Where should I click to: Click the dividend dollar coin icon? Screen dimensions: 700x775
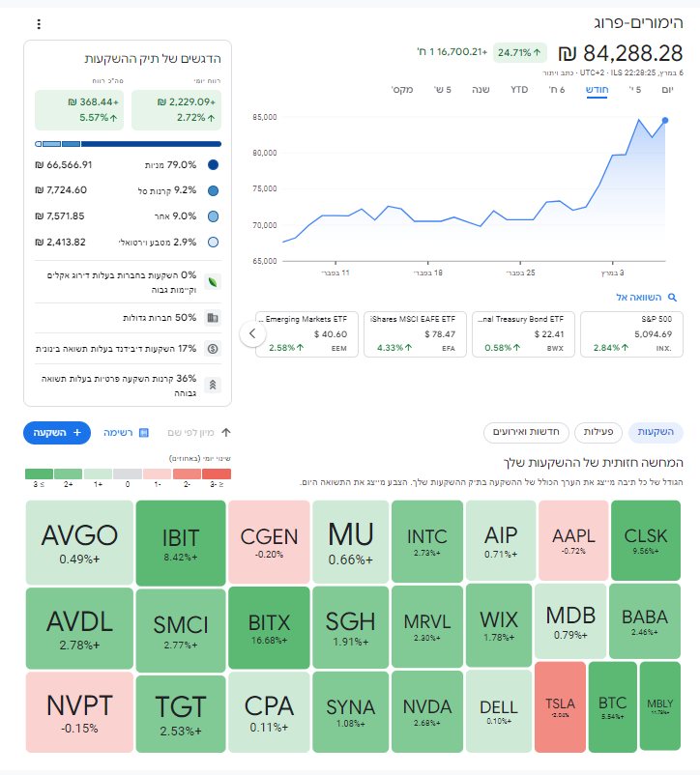click(213, 348)
